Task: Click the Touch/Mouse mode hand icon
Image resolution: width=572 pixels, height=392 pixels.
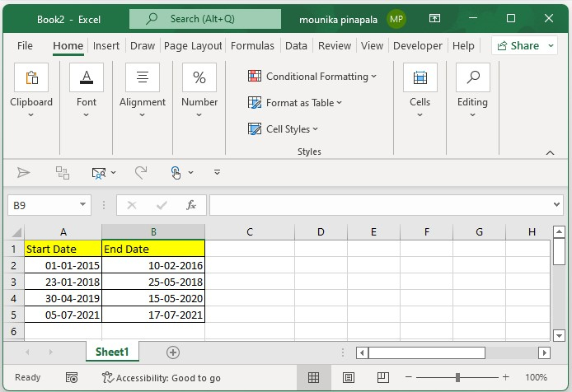Action: point(176,172)
